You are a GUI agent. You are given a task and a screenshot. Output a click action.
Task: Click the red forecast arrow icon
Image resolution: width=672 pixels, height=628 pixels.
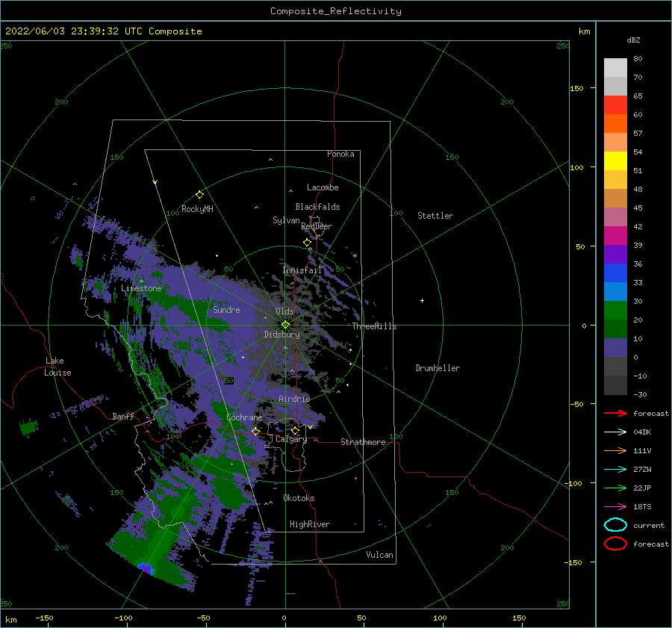[615, 413]
